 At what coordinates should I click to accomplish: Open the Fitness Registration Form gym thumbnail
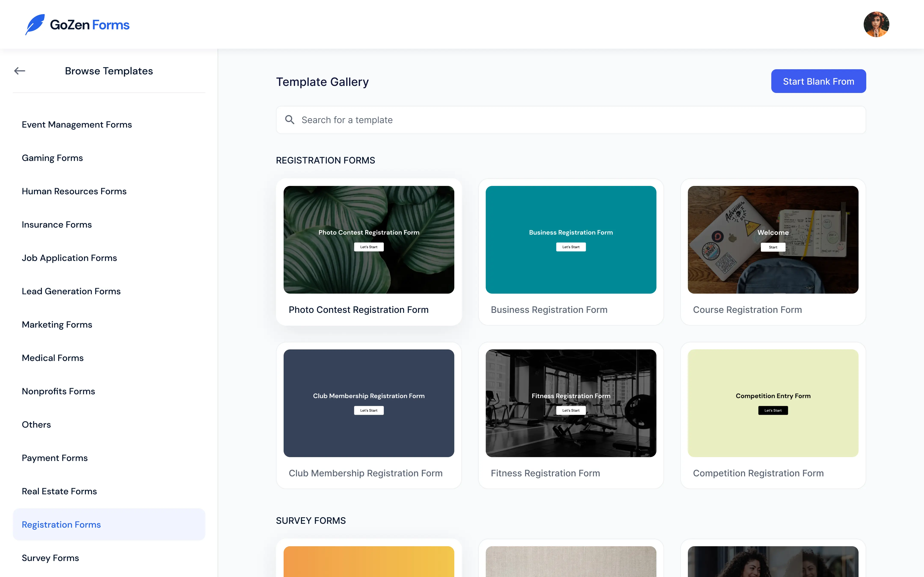(x=571, y=403)
